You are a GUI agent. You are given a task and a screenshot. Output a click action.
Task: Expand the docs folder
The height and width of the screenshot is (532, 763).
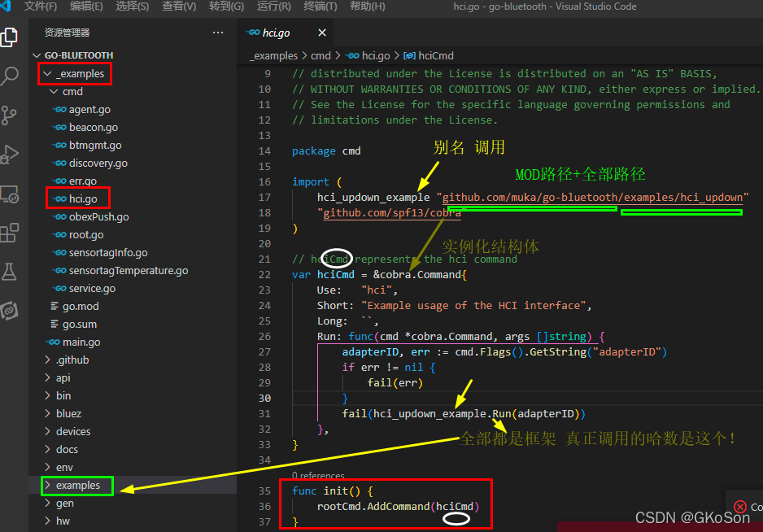(48, 449)
